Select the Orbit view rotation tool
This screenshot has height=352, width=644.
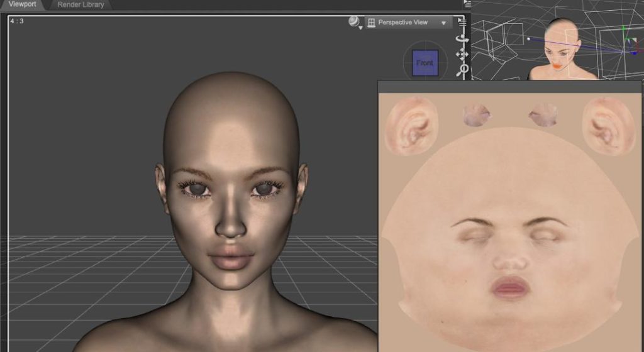pyautogui.click(x=463, y=38)
